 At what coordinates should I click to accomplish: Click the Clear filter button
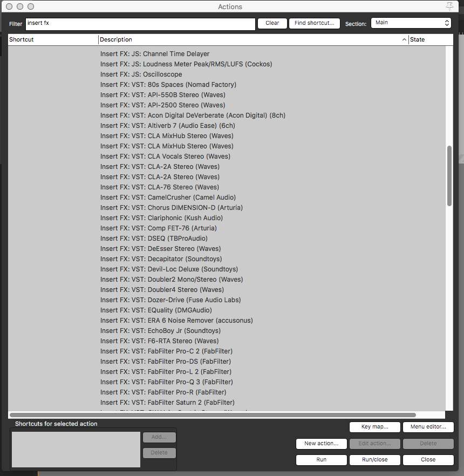pyautogui.click(x=272, y=23)
